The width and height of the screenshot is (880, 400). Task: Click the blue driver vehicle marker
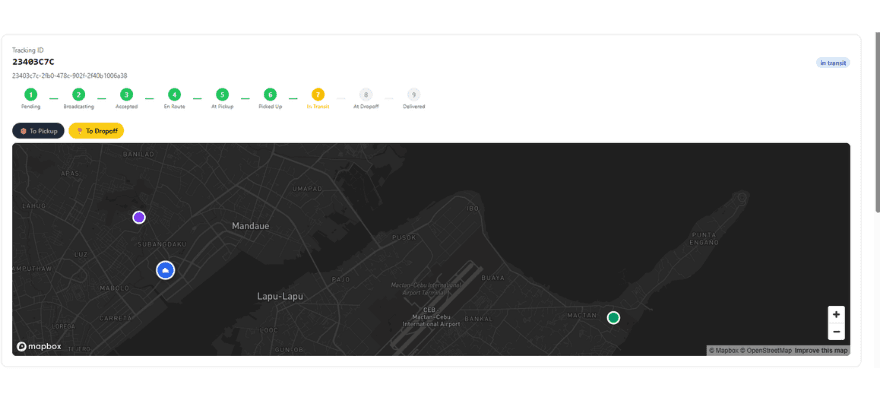(165, 270)
